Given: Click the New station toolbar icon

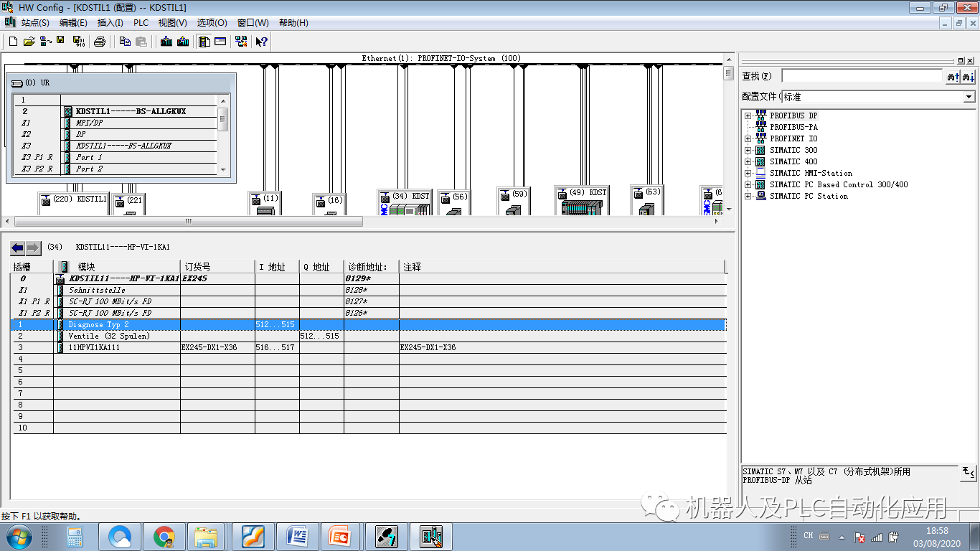Looking at the screenshot, I should point(13,42).
